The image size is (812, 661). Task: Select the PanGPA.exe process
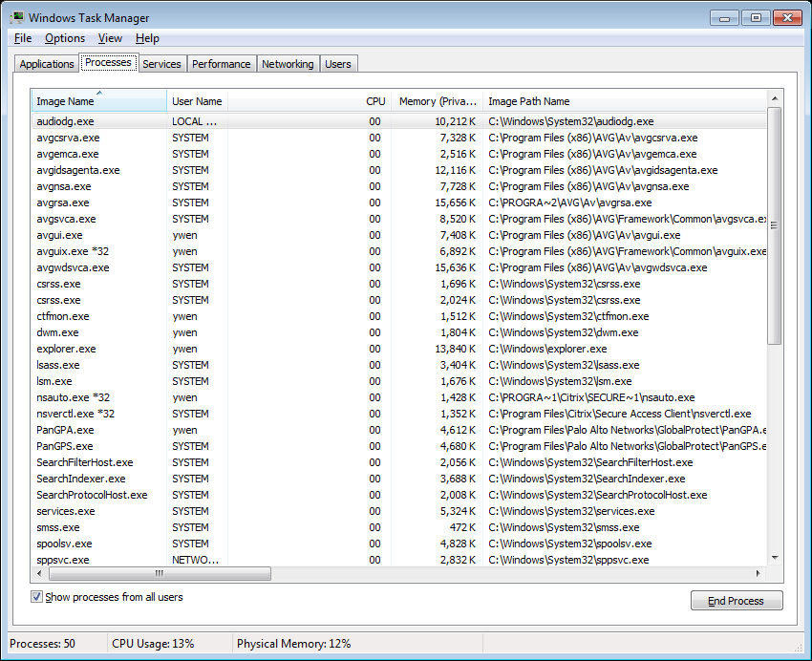click(398, 430)
